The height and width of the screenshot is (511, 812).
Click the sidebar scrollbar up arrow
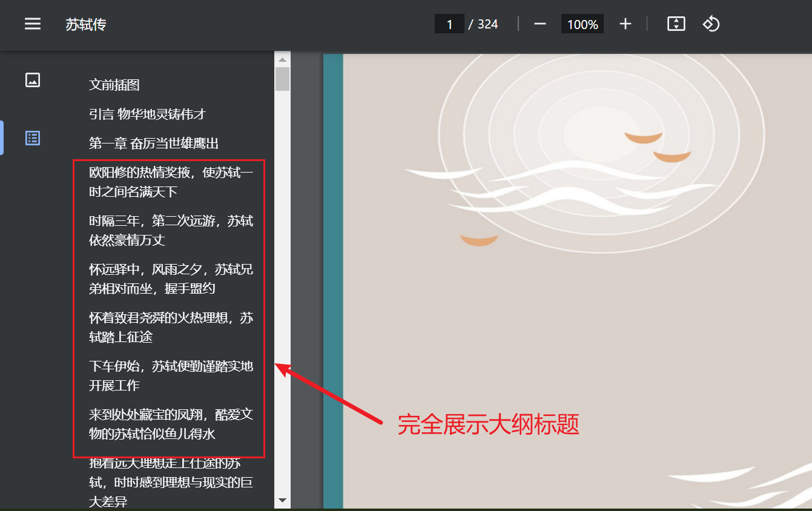click(x=282, y=58)
